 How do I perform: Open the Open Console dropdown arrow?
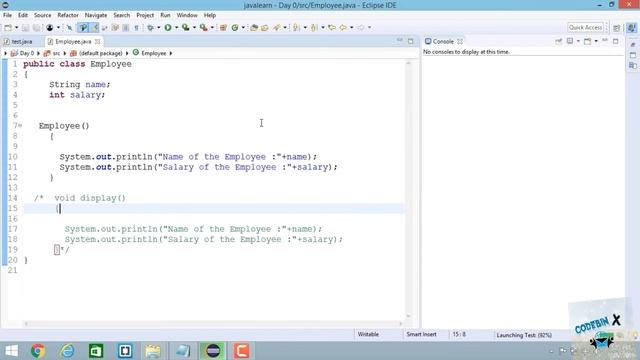pyautogui.click(x=596, y=41)
